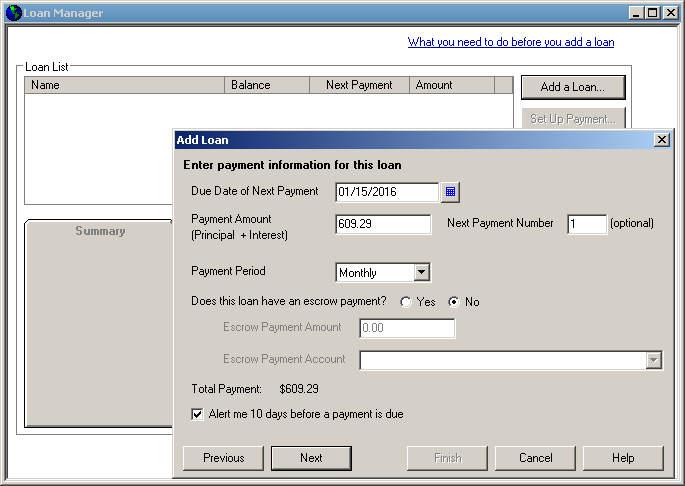This screenshot has height=486, width=685.
Task: Sort Loan List by Balance column
Action: point(267,85)
